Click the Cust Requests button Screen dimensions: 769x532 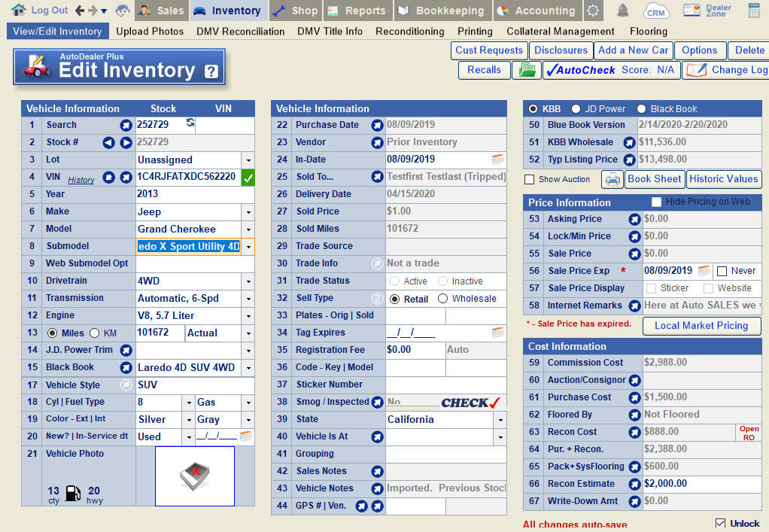click(x=489, y=50)
